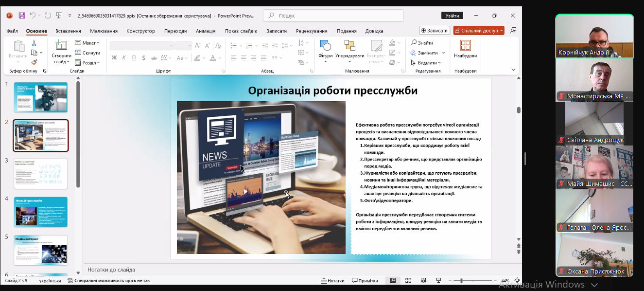This screenshot has width=644, height=291.
Task: Expand Замінити replace dropdown arrow
Action: pos(443,53)
